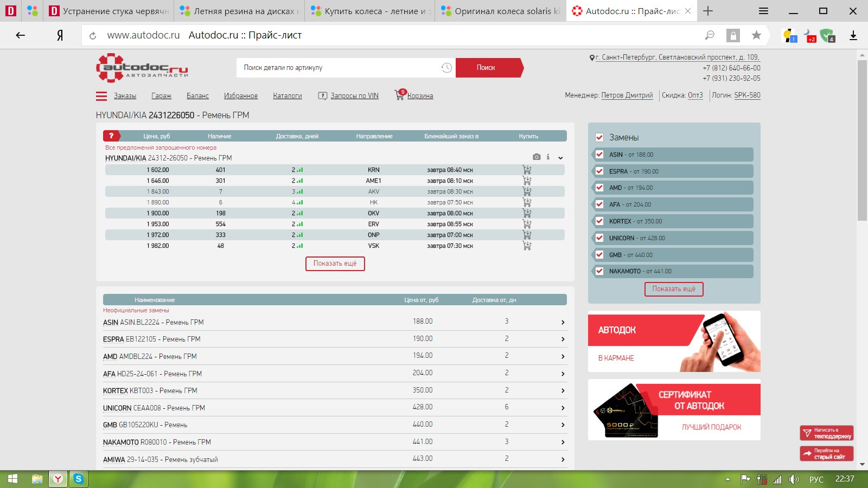868x488 pixels.
Task: Open search history clock icon
Action: pyautogui.click(x=446, y=68)
